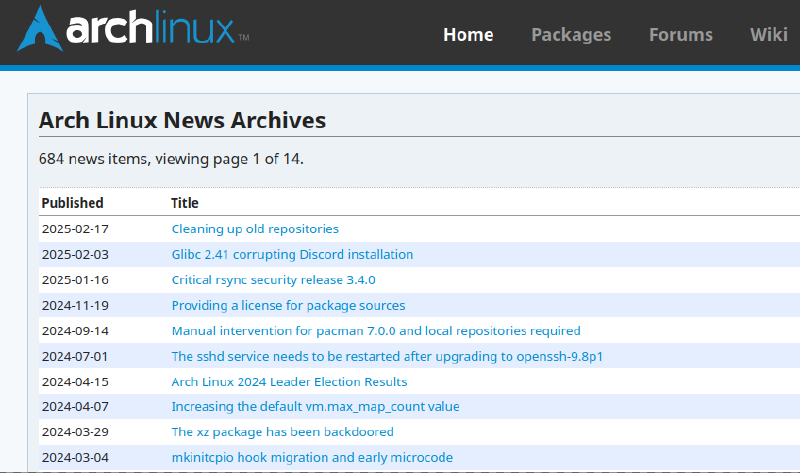Open 'Cleaning up old repositories' article
The width and height of the screenshot is (800, 473).
pos(255,229)
